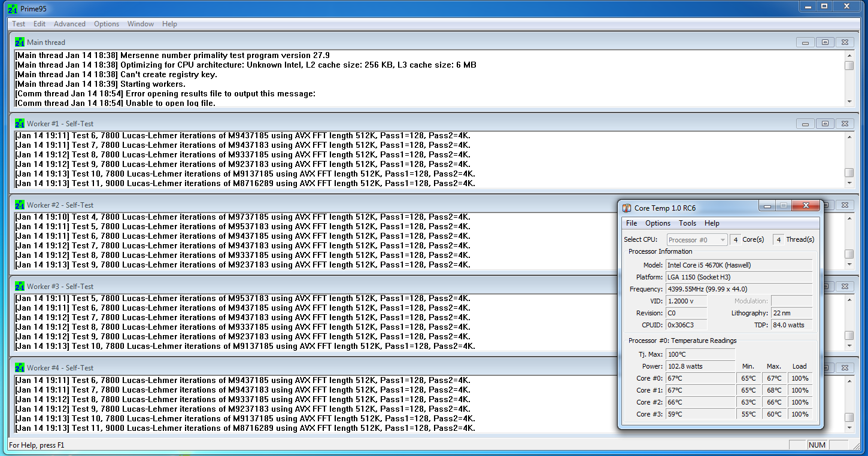
Task: Open the Test menu in Prime95
Action: (19, 24)
